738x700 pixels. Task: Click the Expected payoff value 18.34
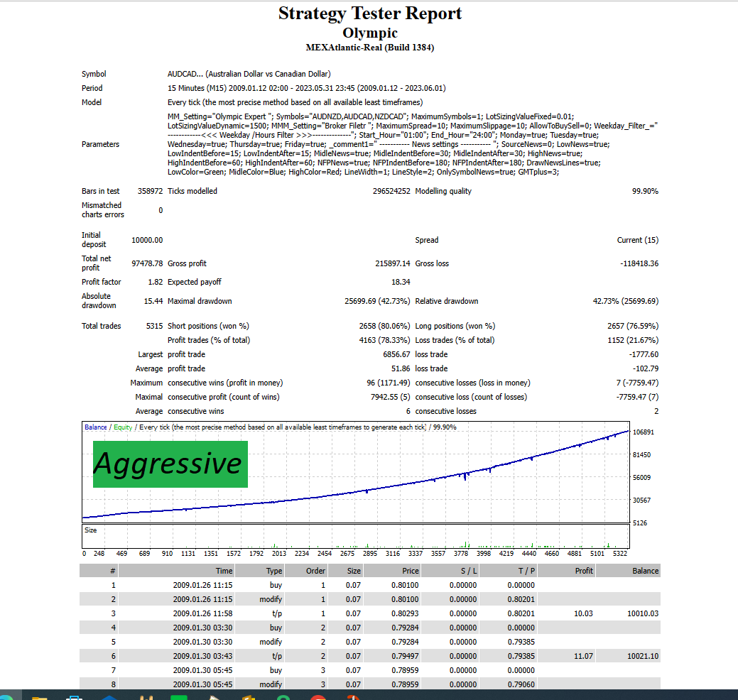(x=401, y=282)
